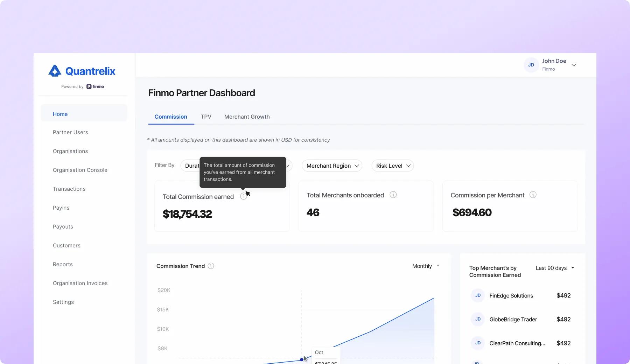Click the Commission Trend info icon
This screenshot has height=364, width=630.
(x=211, y=266)
